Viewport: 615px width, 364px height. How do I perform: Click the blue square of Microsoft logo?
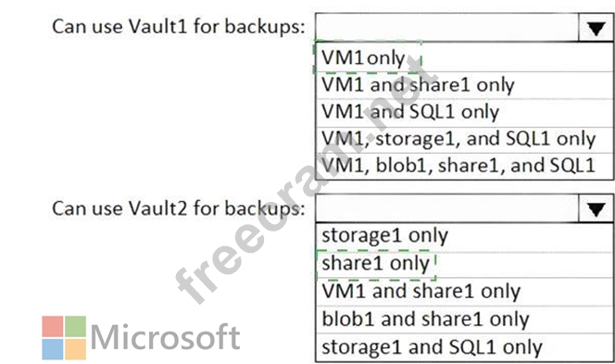click(x=53, y=349)
